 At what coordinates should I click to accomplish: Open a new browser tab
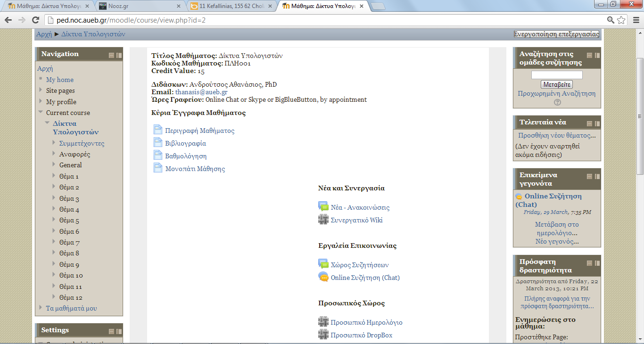click(378, 6)
